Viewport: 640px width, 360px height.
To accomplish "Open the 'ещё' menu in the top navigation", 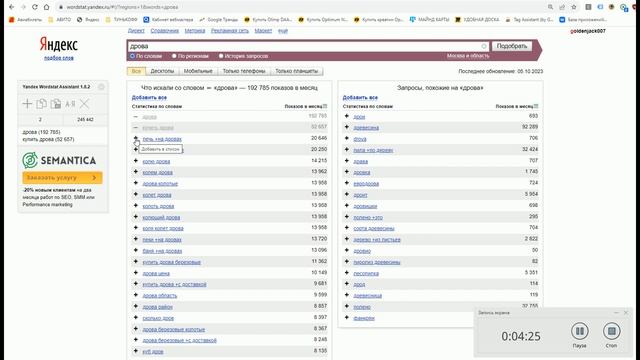I will coord(283,31).
